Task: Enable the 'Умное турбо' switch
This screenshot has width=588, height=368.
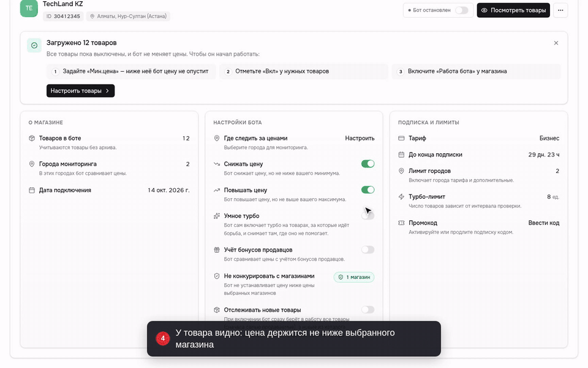Action: click(368, 215)
